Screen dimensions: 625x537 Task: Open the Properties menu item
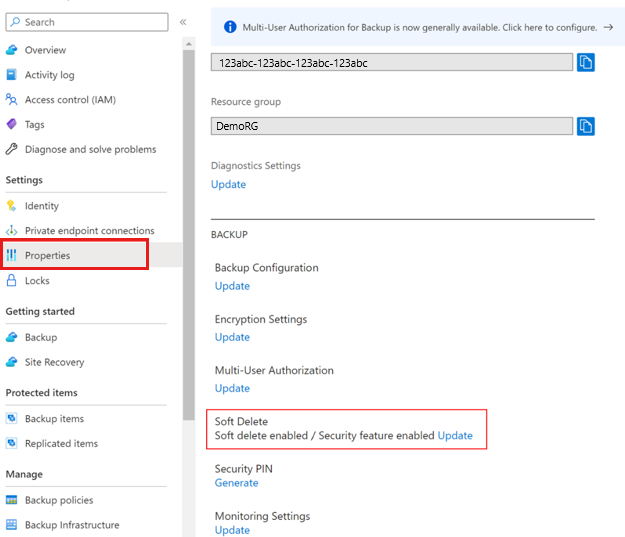pyautogui.click(x=47, y=256)
